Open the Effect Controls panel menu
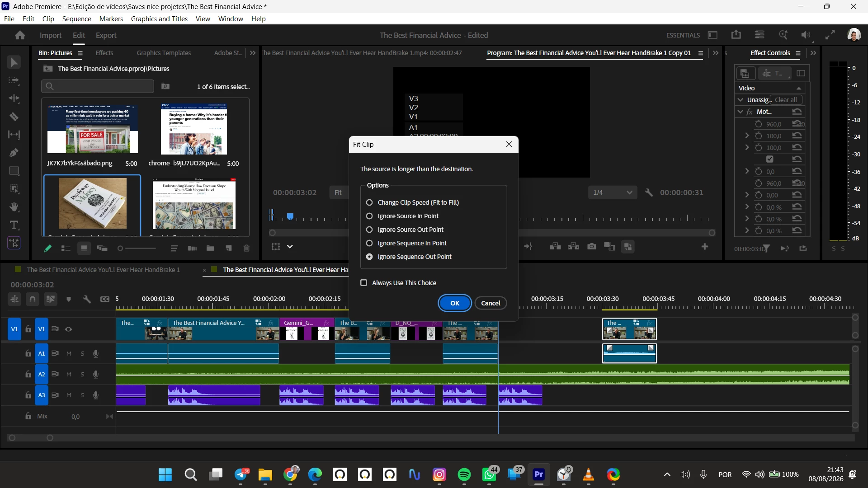 point(798,53)
